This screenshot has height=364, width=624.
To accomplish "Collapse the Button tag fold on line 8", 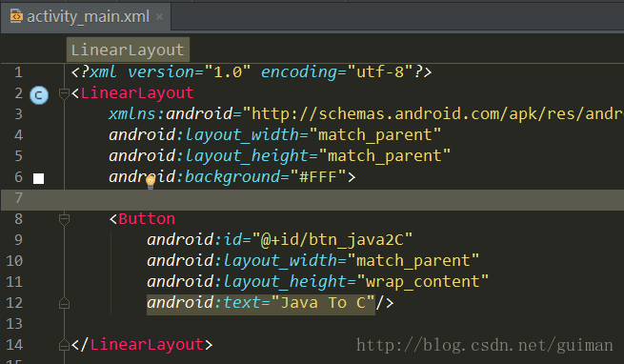I will (x=64, y=219).
